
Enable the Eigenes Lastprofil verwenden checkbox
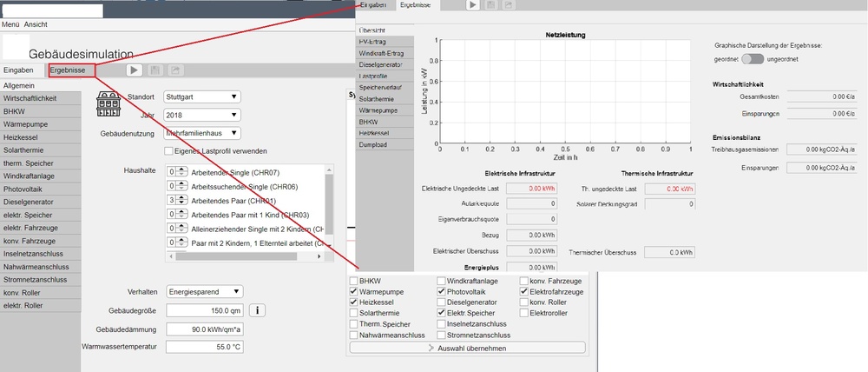coord(168,152)
